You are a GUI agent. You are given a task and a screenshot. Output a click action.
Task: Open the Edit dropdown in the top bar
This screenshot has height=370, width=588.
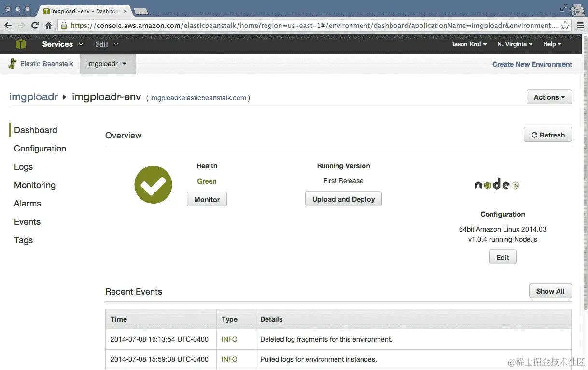(106, 44)
